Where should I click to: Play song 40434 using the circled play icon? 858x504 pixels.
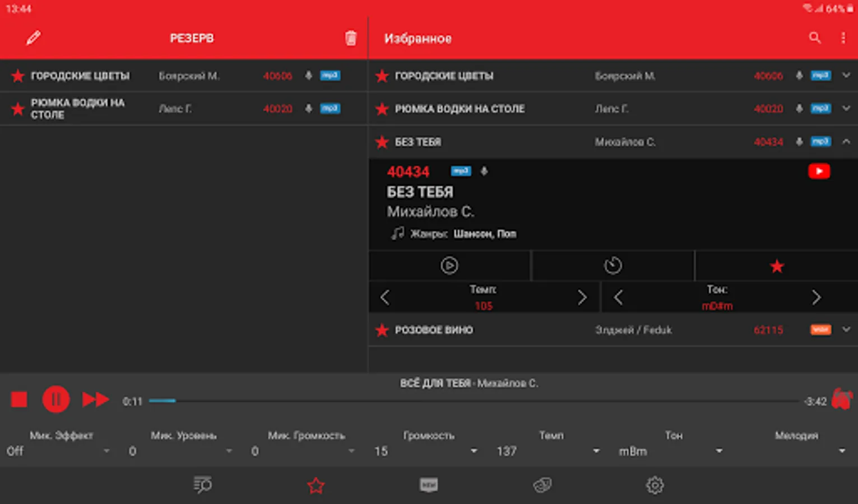[449, 265]
